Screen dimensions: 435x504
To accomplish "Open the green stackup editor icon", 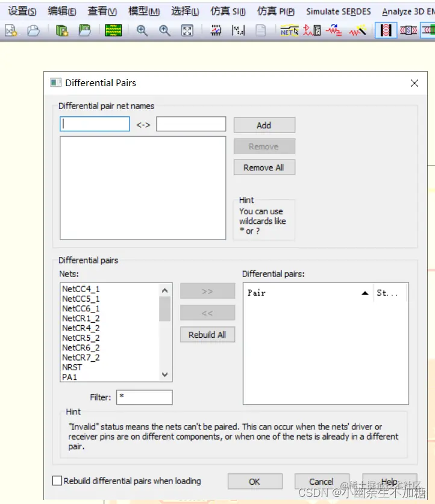I will pos(113,31).
